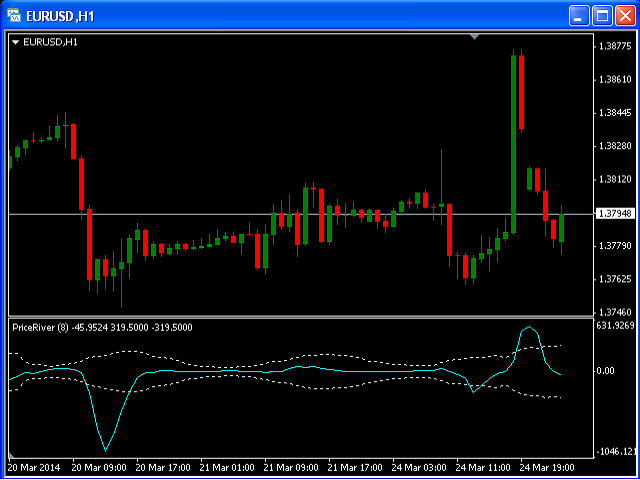The image size is (640, 480).
Task: Click price scale value 1.37790
Action: point(615,246)
